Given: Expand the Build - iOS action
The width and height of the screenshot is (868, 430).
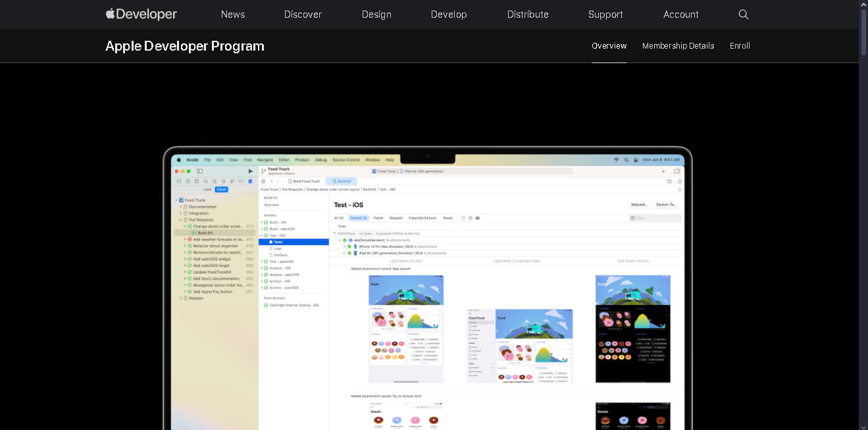Looking at the screenshot, I should (x=262, y=222).
